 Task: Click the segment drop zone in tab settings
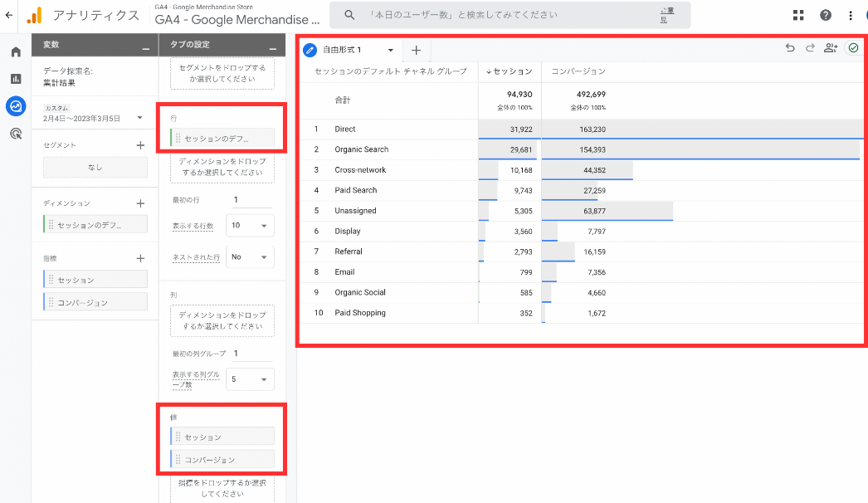pos(222,73)
